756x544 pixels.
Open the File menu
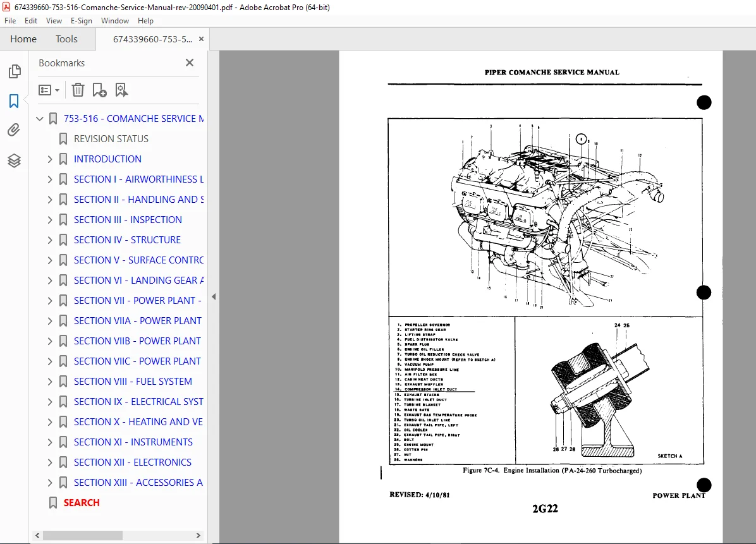point(10,21)
